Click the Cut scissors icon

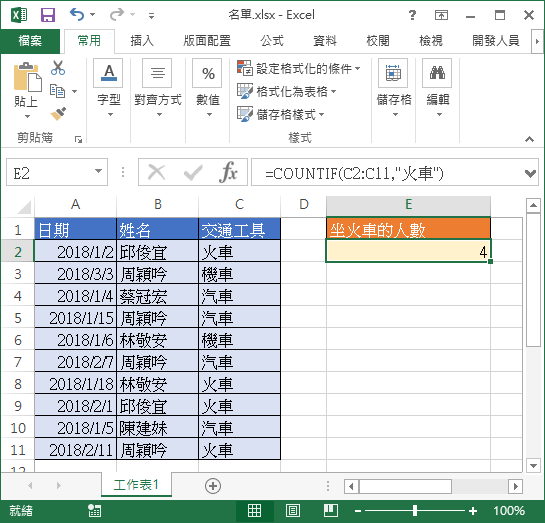(x=58, y=68)
